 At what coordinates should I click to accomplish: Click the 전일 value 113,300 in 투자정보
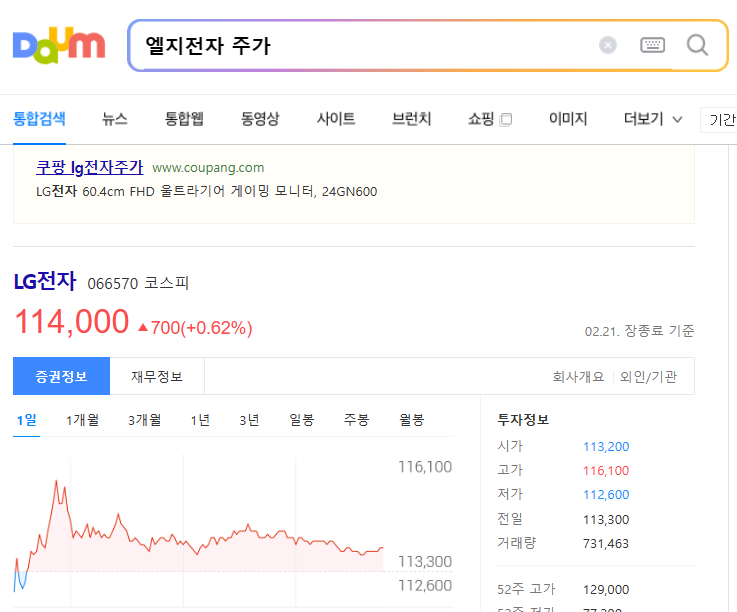[x=606, y=519]
